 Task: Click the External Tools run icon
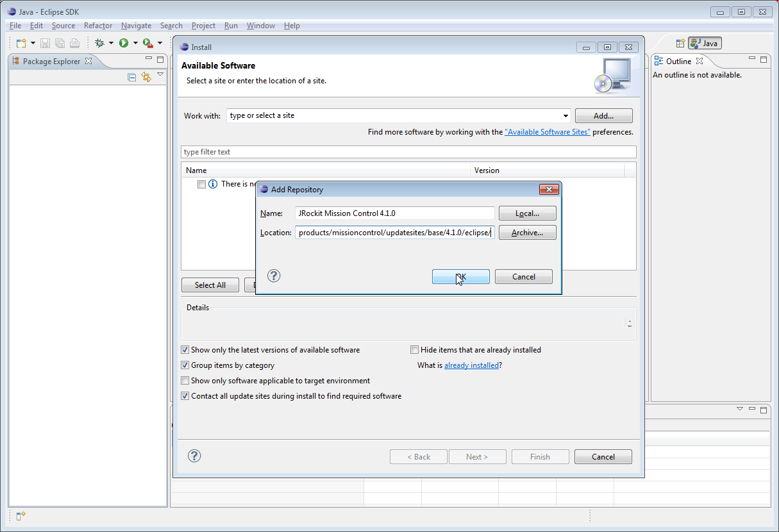tap(147, 43)
